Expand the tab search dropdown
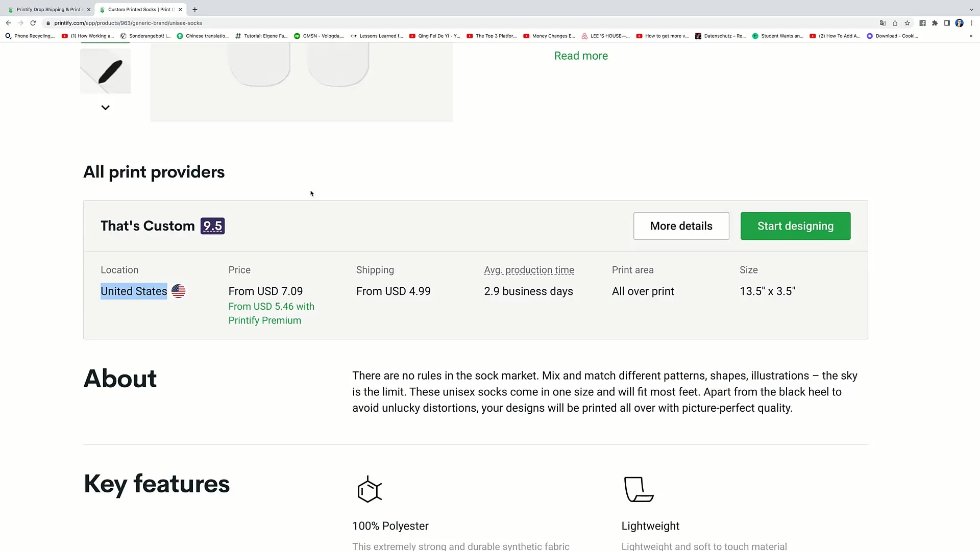 coord(971,10)
